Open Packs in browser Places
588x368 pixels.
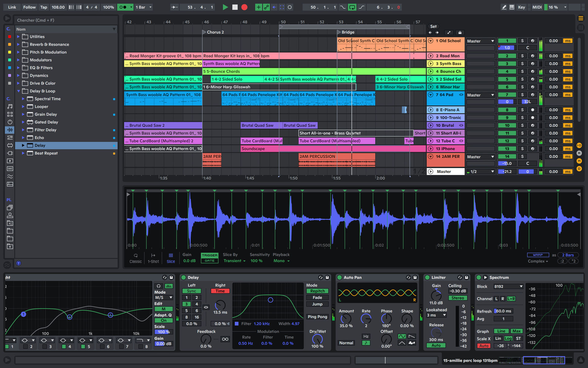[10, 208]
